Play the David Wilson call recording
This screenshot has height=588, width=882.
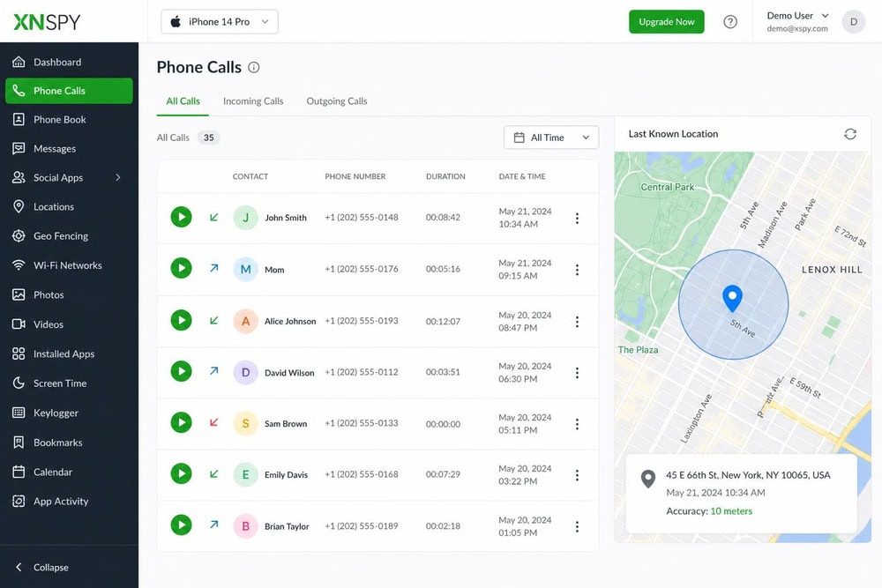[181, 371]
